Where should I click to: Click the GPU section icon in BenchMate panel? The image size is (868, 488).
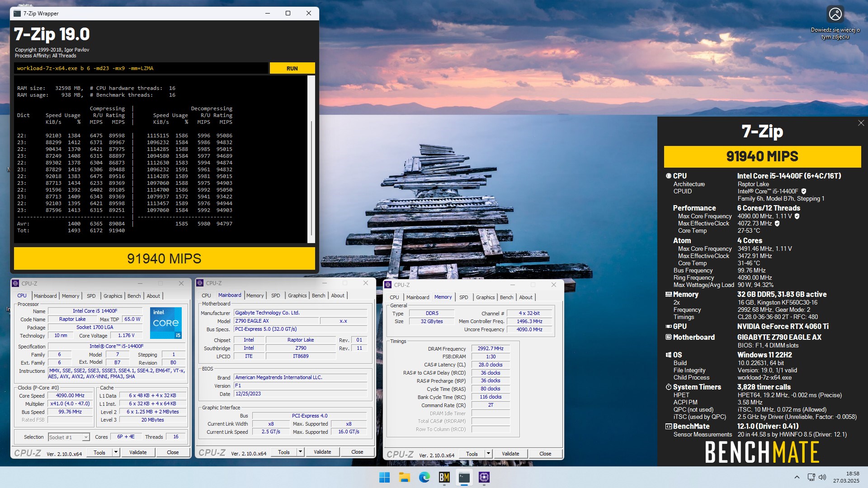668,326
